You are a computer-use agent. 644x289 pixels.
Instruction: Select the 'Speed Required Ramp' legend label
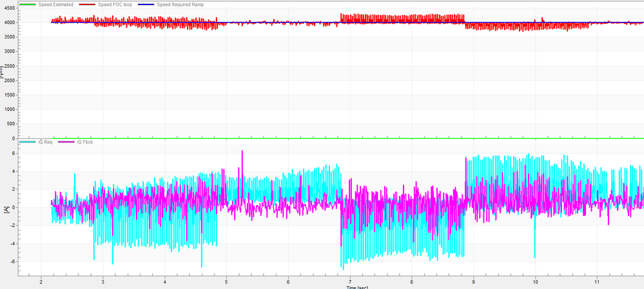click(181, 5)
